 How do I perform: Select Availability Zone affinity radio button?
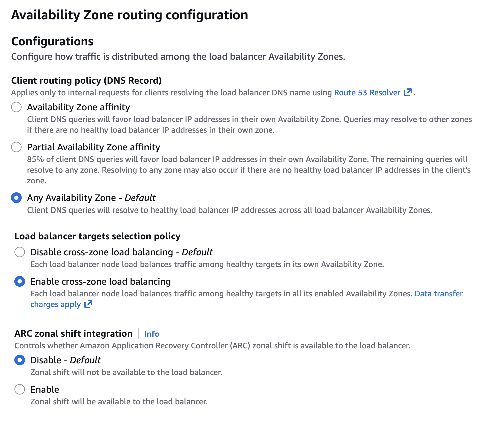point(16,107)
